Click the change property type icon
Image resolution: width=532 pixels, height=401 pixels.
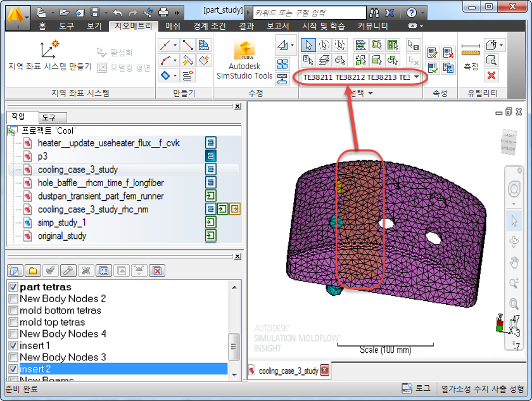tap(448, 68)
